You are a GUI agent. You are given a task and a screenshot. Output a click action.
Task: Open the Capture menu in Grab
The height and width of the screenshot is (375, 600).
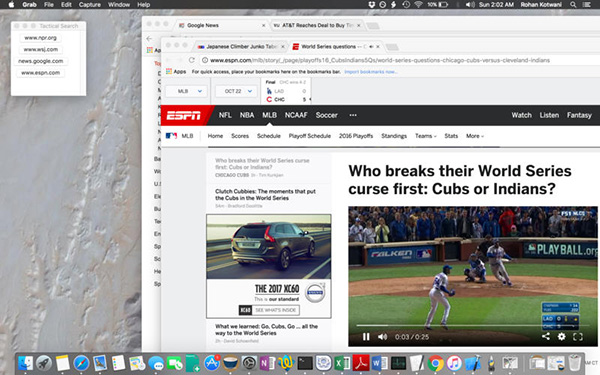pyautogui.click(x=90, y=5)
